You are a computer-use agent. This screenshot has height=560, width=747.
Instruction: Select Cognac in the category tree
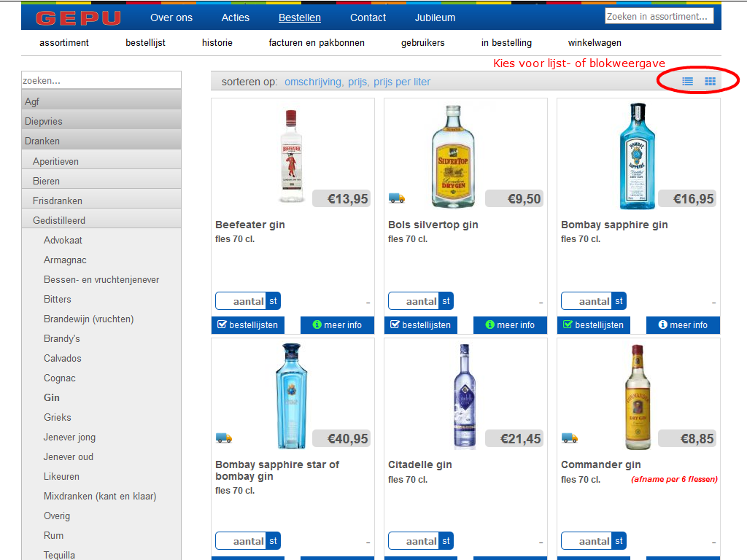point(60,378)
